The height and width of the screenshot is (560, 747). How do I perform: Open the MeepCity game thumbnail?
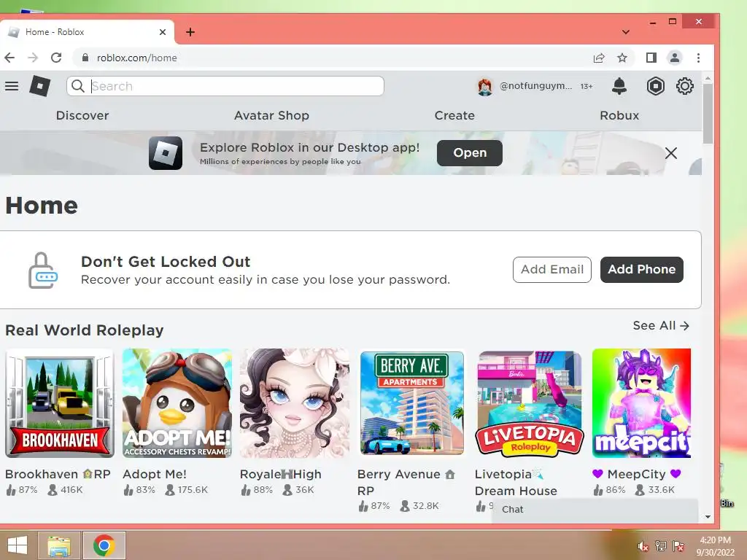pos(641,403)
